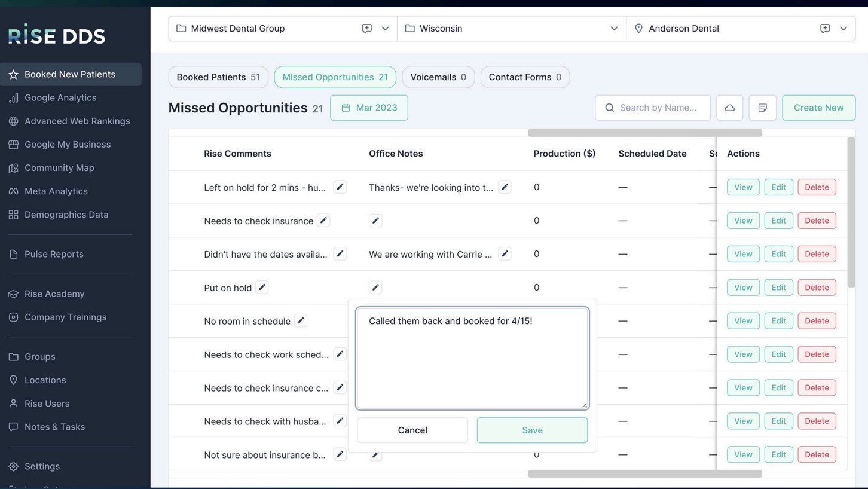This screenshot has width=868, height=489.
Task: Edit the 'Needs to check insurance' row
Action: pos(778,221)
